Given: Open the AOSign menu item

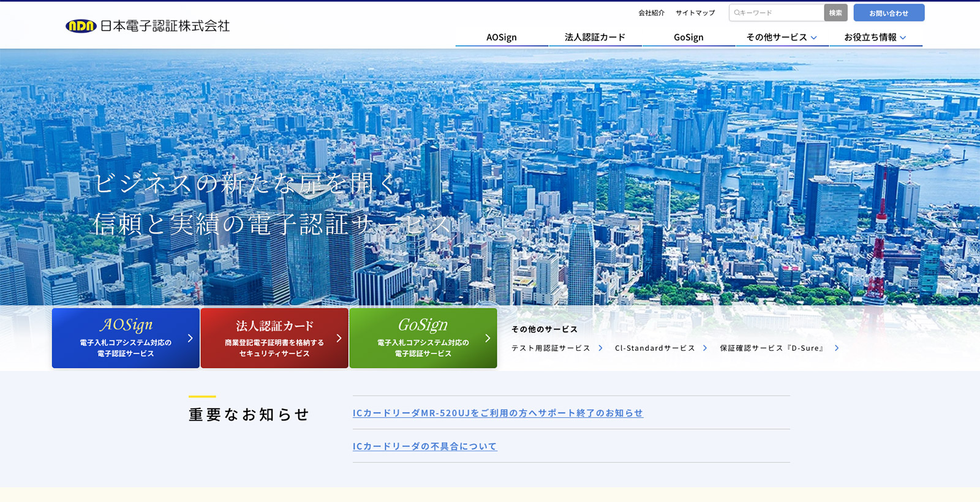Looking at the screenshot, I should coord(502,37).
